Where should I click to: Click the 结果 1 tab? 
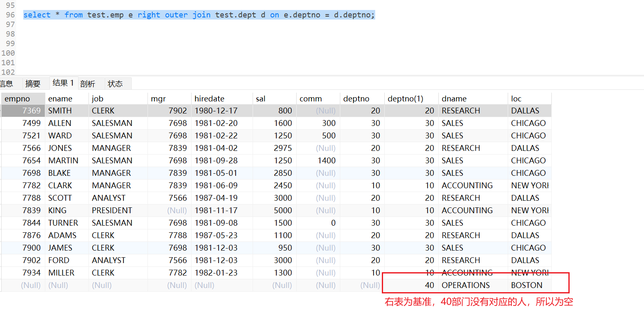point(63,83)
